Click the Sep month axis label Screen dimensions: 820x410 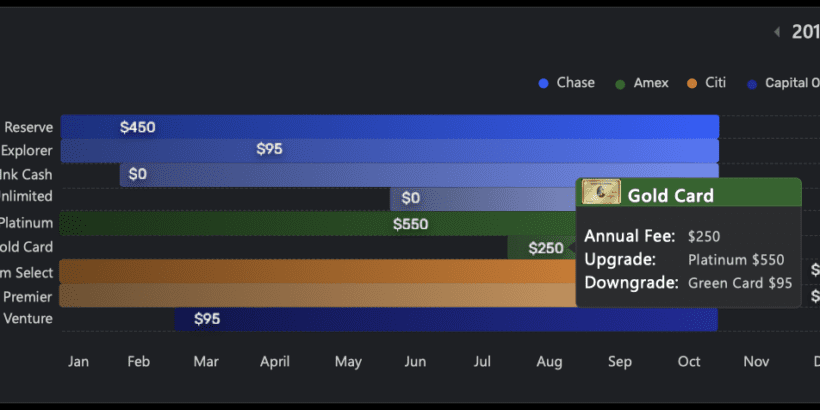click(x=620, y=362)
